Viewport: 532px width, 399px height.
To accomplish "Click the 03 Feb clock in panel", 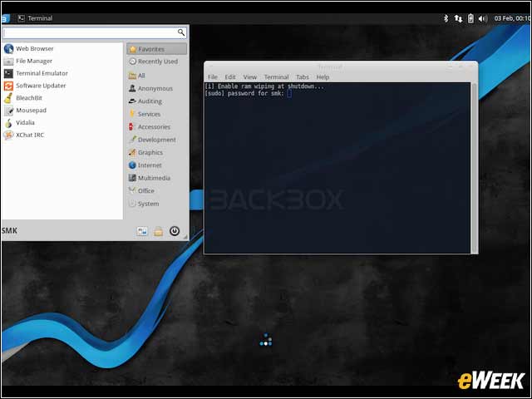I will point(512,18).
